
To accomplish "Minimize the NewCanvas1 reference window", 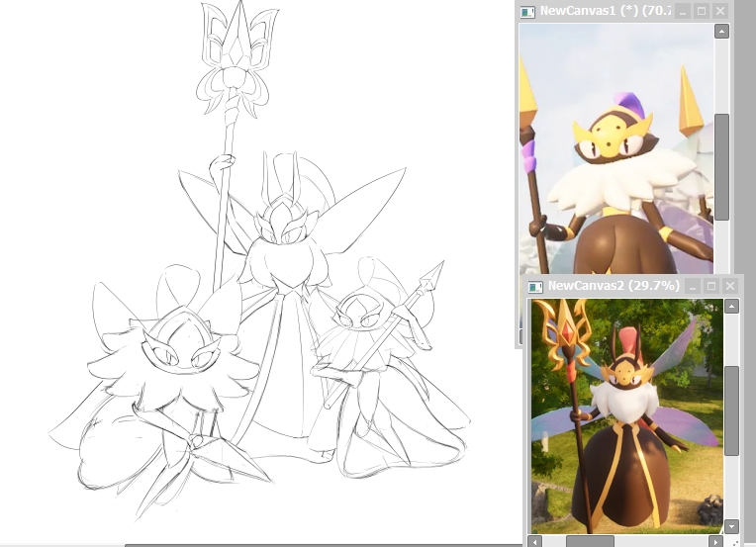I will coord(681,11).
